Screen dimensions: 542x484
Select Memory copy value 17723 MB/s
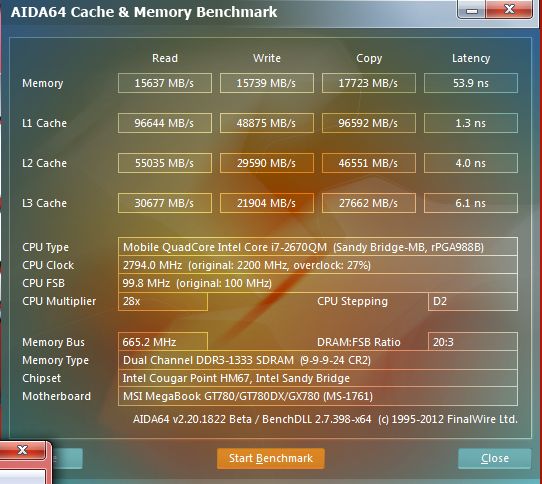point(368,83)
